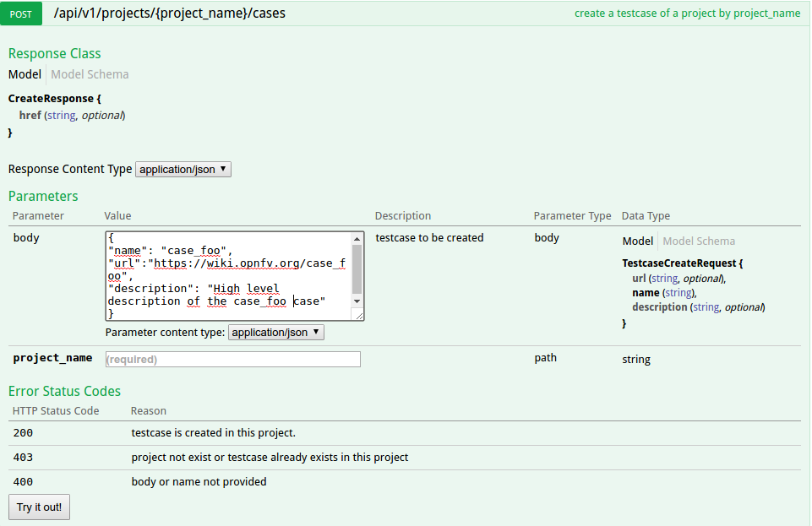Image resolution: width=812 pixels, height=526 pixels.
Task: Select Model tab under Response Class
Action: click(25, 74)
